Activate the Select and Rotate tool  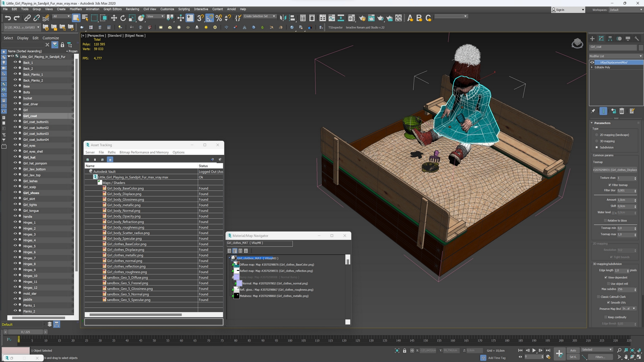(123, 18)
